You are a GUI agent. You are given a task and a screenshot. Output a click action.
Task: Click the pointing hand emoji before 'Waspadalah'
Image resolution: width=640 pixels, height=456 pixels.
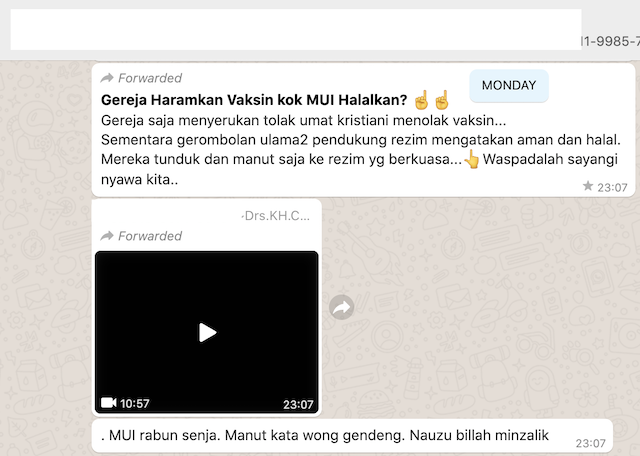(x=472, y=159)
